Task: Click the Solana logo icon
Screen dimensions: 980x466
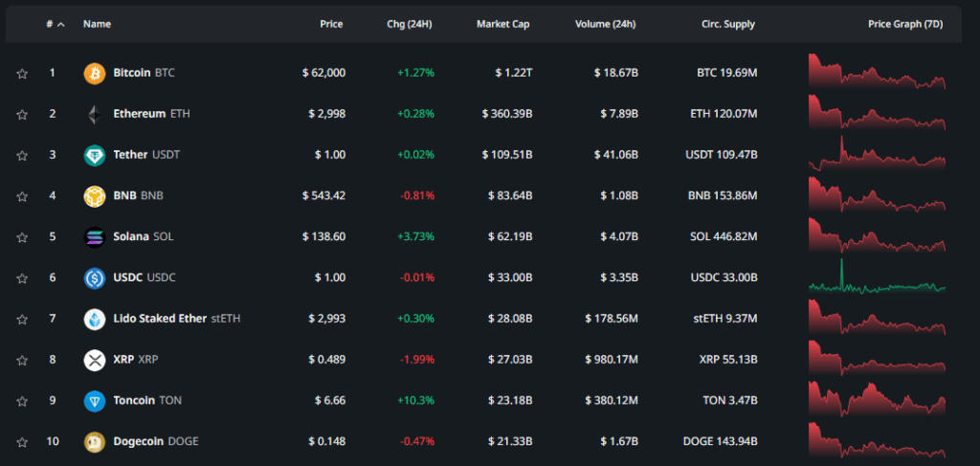Action: coord(94,237)
